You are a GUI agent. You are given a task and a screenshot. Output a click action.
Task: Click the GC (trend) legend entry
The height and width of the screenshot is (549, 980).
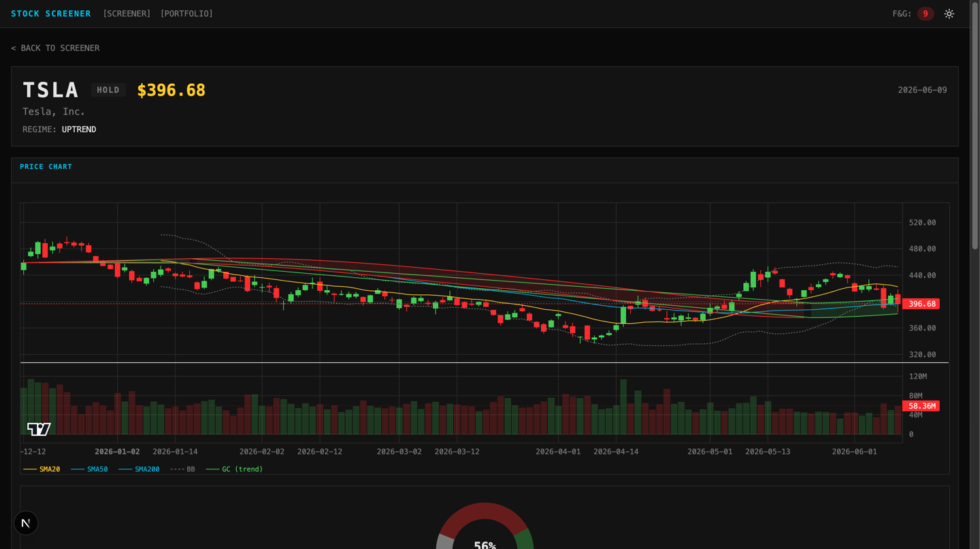click(x=234, y=469)
